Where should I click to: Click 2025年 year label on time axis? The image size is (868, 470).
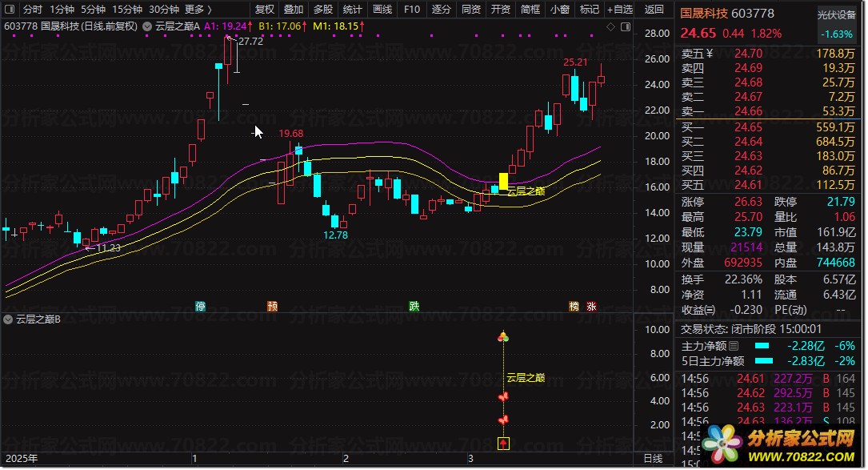coord(22,458)
